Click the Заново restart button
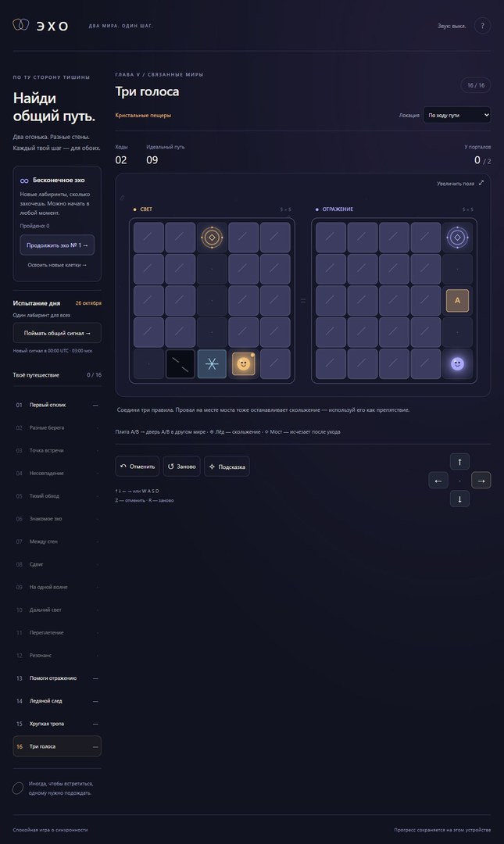 pyautogui.click(x=181, y=466)
